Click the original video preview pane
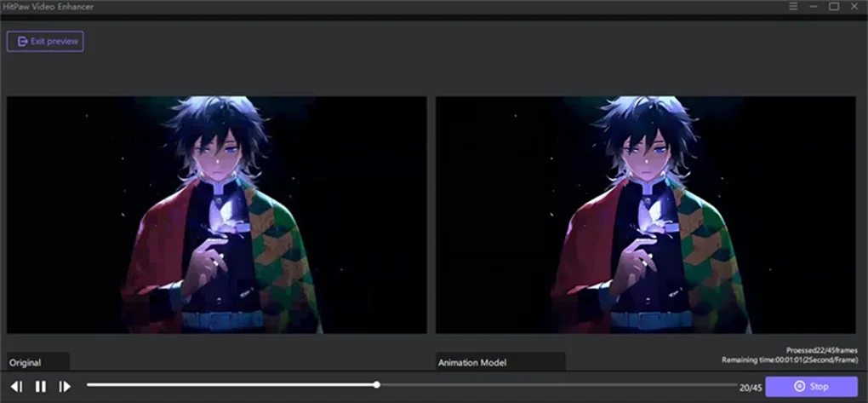Image resolution: width=868 pixels, height=403 pixels. [x=216, y=215]
